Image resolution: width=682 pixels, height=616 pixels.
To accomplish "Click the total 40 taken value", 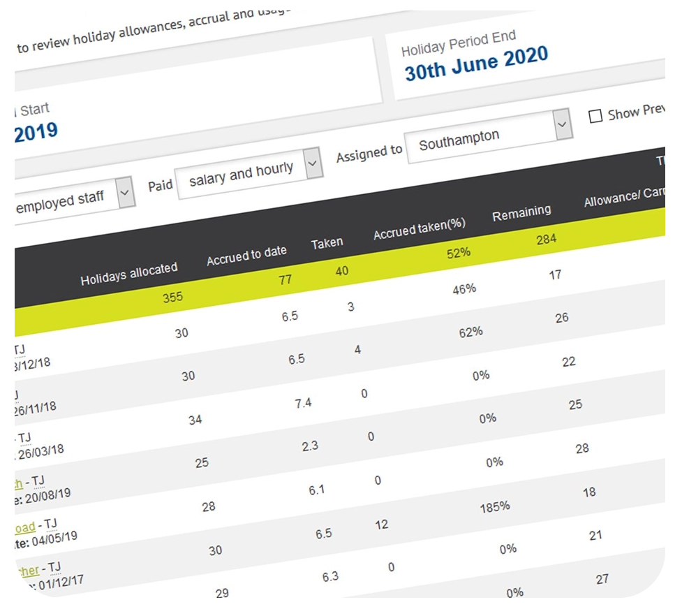I will pos(342,271).
